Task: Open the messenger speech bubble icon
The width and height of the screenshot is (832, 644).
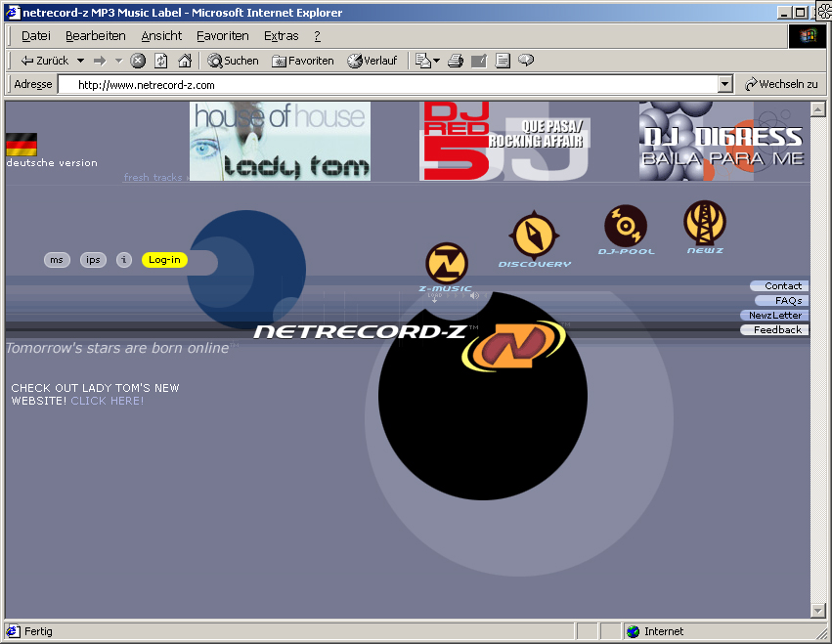Action: click(526, 60)
